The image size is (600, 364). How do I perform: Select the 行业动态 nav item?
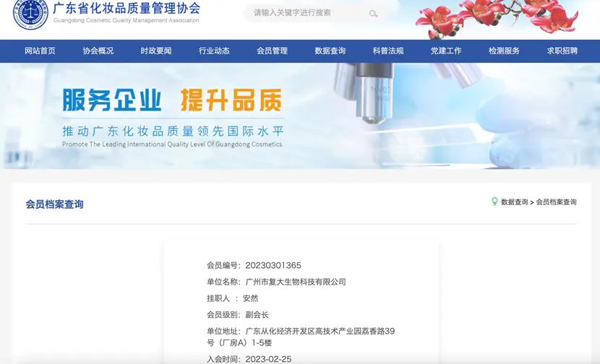tap(214, 51)
